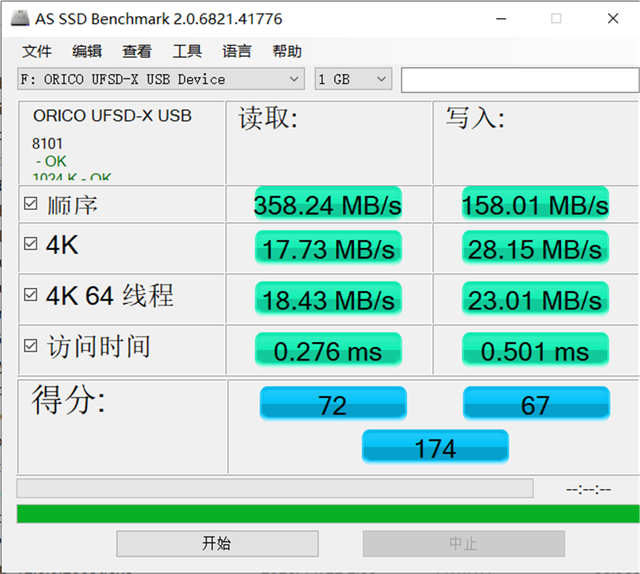Click the ORICO UFSD-X USB device name
Image resolution: width=640 pixels, height=574 pixels.
coord(112,116)
